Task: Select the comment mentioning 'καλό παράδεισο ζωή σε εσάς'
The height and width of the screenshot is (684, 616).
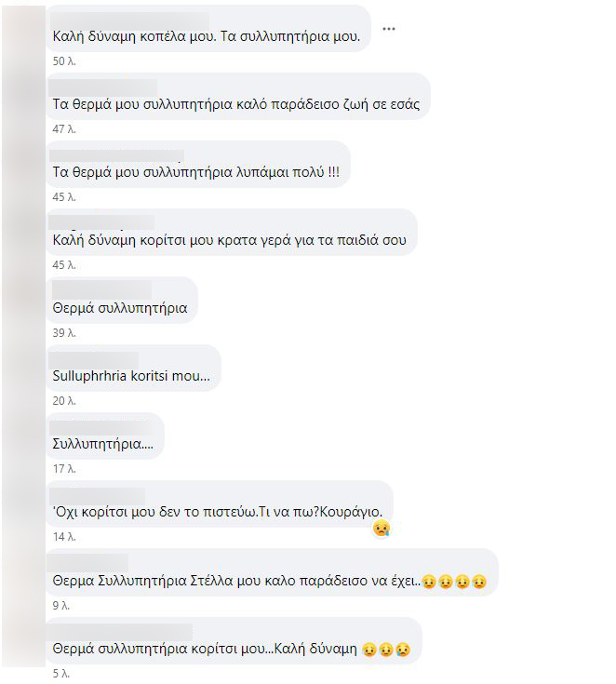Action: coord(238,97)
